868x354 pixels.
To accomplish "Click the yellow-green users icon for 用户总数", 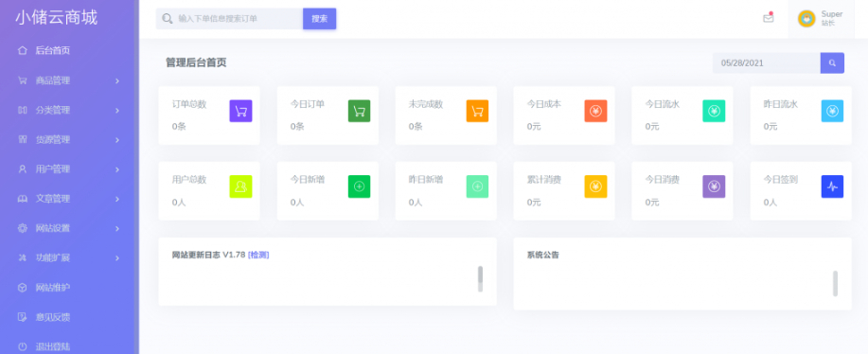I will 240,186.
